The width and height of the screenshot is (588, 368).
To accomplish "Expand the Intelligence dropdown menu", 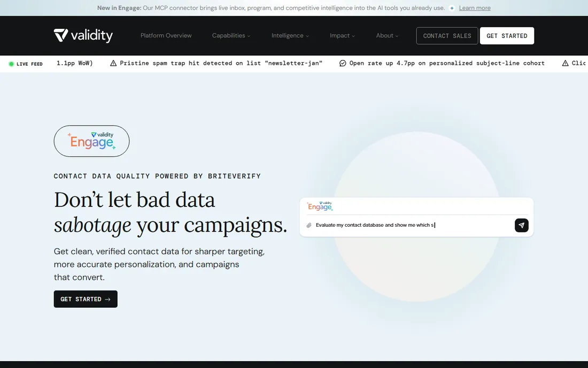I will 290,36.
